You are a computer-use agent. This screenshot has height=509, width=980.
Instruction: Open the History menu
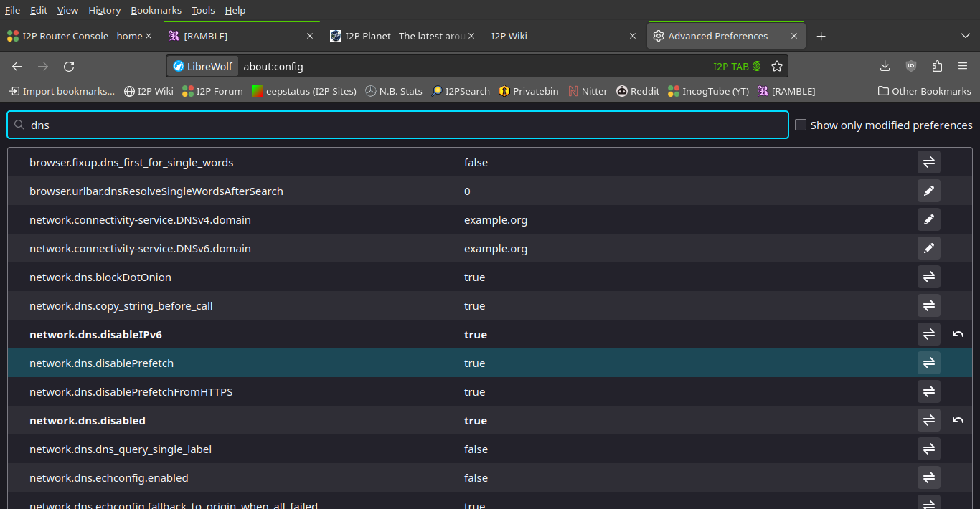click(104, 10)
